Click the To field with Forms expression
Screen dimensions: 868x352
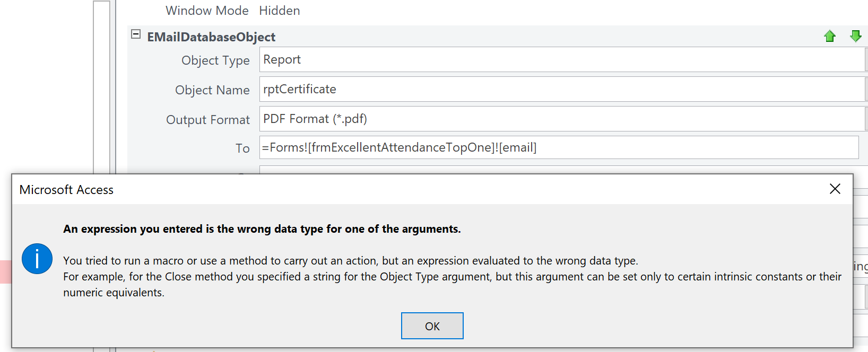558,148
